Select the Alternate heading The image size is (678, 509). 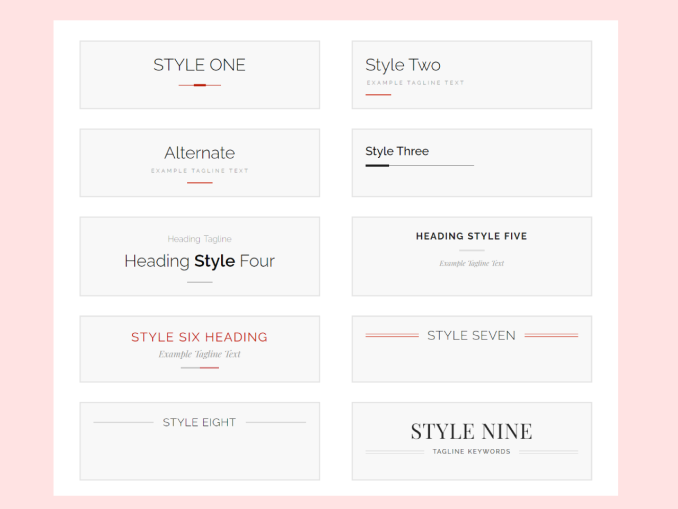coord(199,153)
